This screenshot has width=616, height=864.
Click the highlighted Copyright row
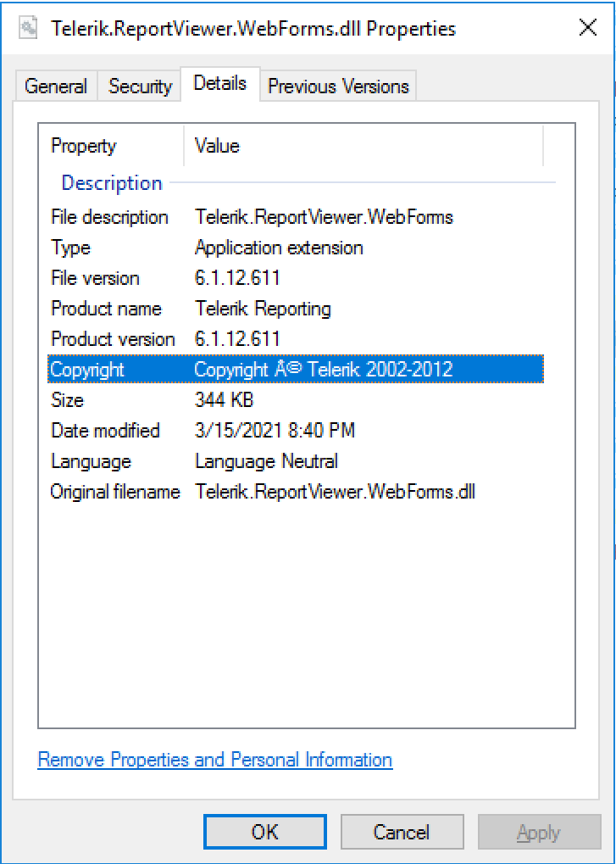click(295, 370)
